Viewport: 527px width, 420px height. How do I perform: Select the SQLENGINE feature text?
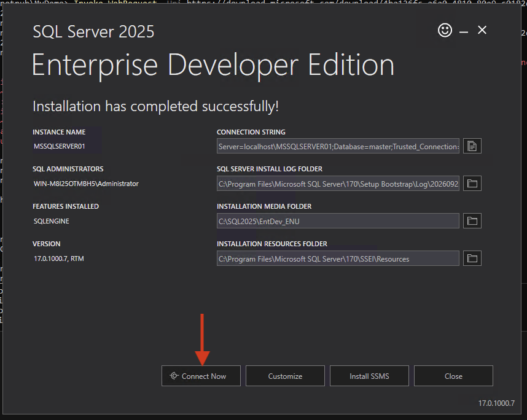click(52, 221)
